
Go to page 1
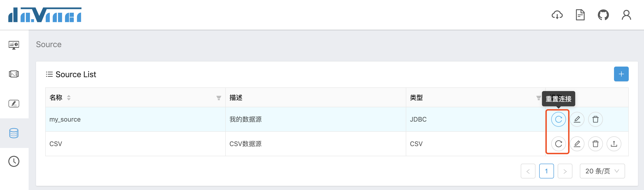click(547, 171)
